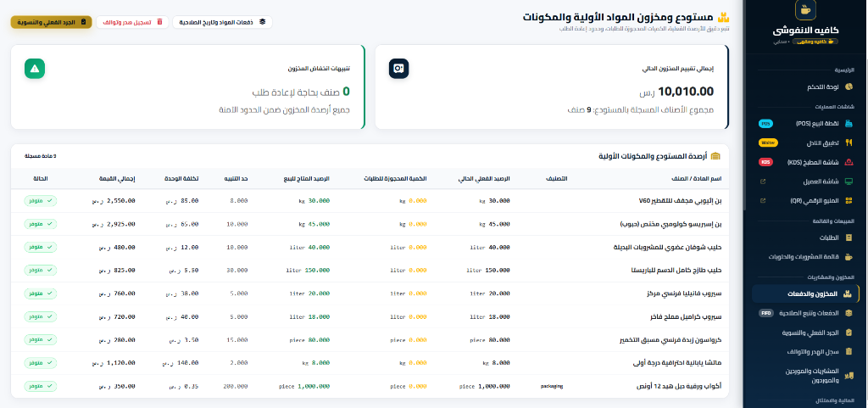Select the كرواسون زبدة فرنسي row name
The width and height of the screenshot is (868, 408).
click(670, 340)
